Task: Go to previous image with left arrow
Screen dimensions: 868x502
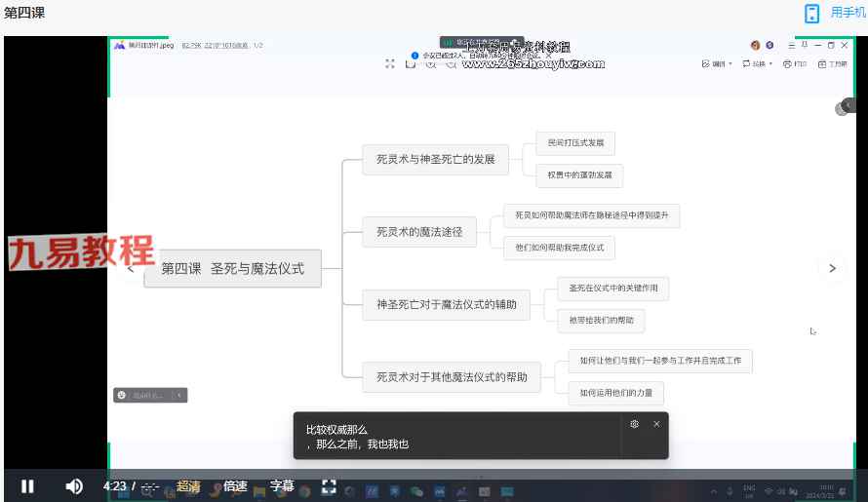Action: click(x=131, y=268)
